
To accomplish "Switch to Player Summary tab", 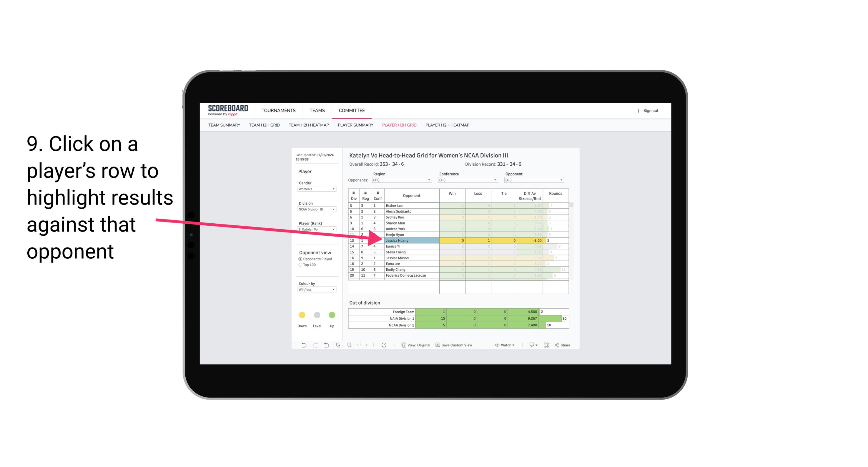I will [x=355, y=126].
